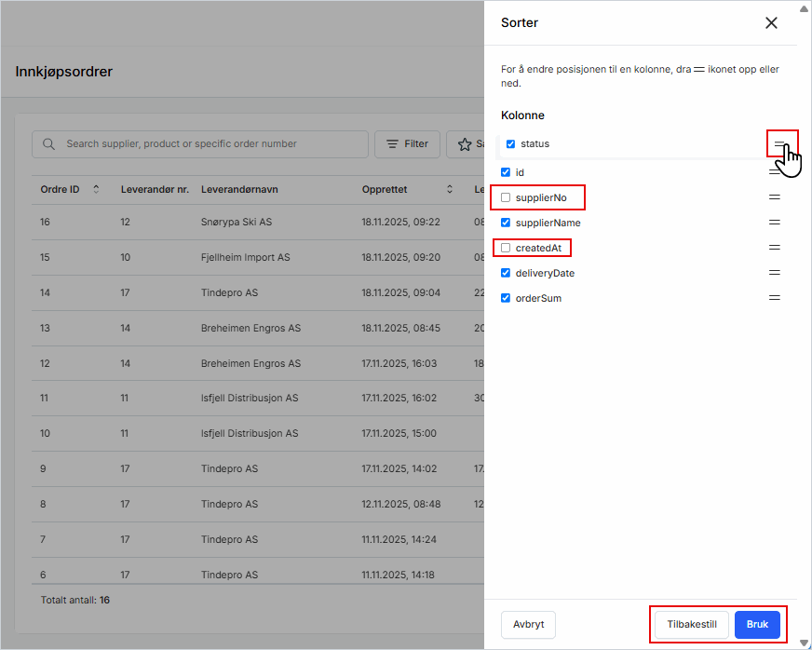Viewport: 812px width, 650px height.
Task: Click the supplierNo row drag handle
Action: [x=774, y=197]
